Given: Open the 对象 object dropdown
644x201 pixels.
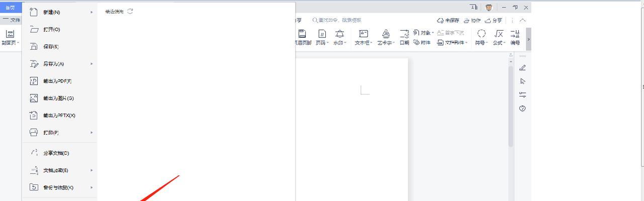Looking at the screenshot, I should [424, 33].
